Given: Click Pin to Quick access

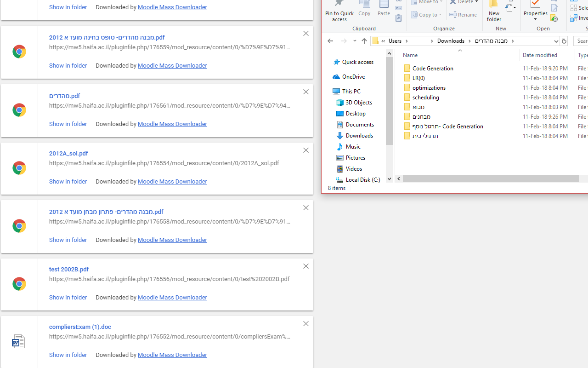Looking at the screenshot, I should [339, 11].
